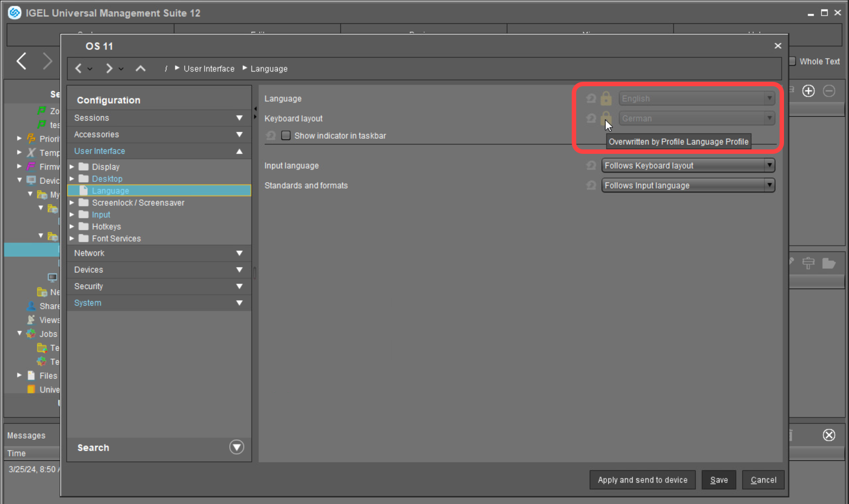The height and width of the screenshot is (504, 849).
Task: Select Desktop in User Interface tree
Action: coord(107,179)
